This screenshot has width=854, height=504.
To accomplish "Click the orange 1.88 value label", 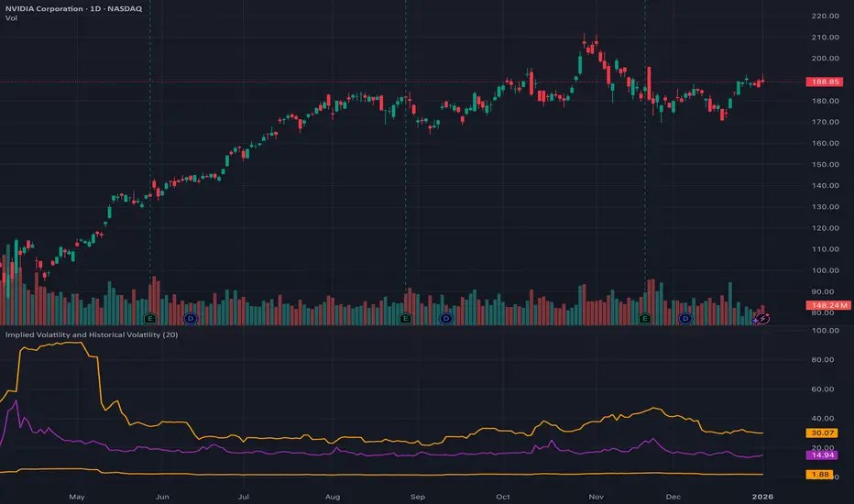I will (x=820, y=475).
